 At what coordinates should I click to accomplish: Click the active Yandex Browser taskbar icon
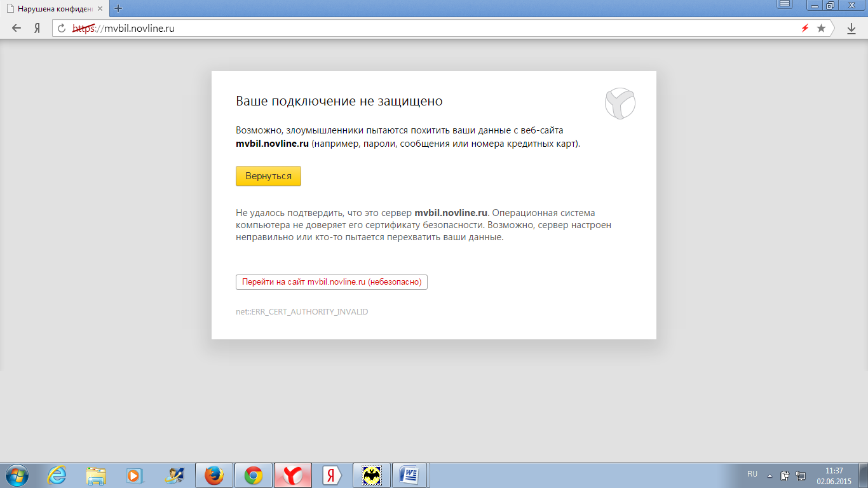(293, 475)
